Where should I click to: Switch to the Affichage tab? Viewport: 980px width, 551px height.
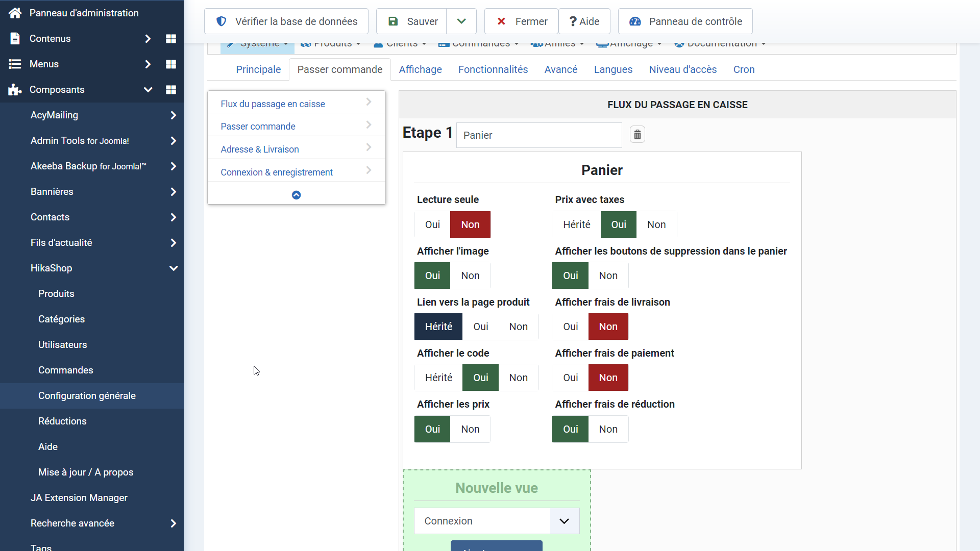[420, 69]
